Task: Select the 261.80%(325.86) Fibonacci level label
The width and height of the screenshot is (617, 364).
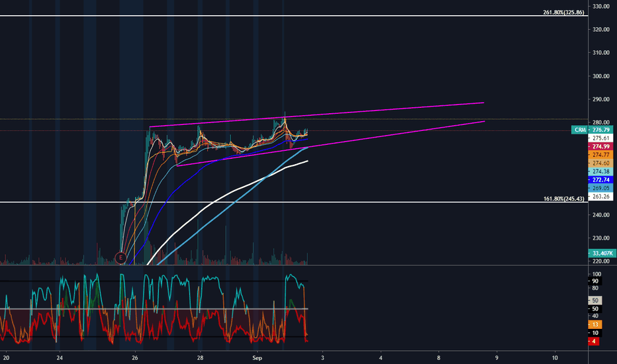Action: click(563, 12)
